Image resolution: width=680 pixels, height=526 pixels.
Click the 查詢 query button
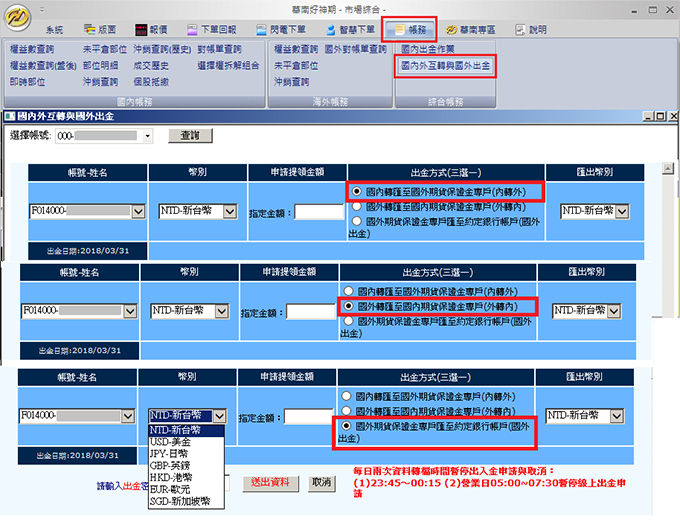(x=190, y=136)
